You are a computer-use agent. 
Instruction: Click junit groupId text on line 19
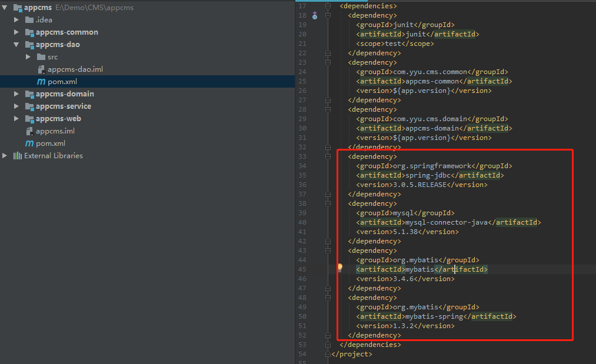pyautogui.click(x=403, y=25)
